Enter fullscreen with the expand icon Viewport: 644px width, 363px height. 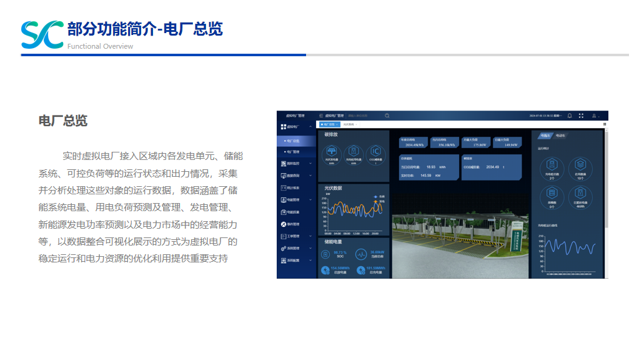581,116
